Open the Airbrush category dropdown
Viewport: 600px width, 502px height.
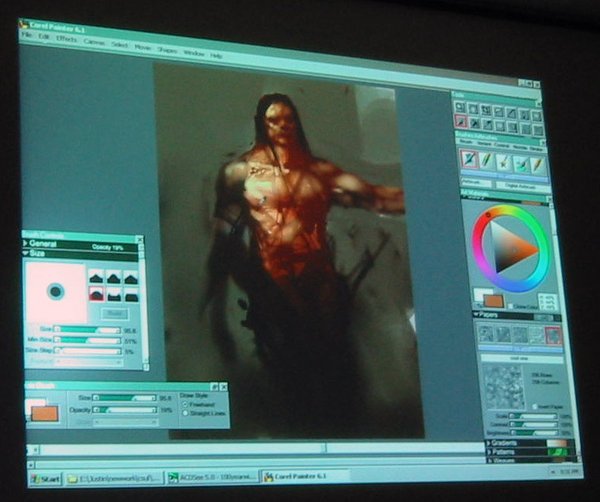[476, 183]
